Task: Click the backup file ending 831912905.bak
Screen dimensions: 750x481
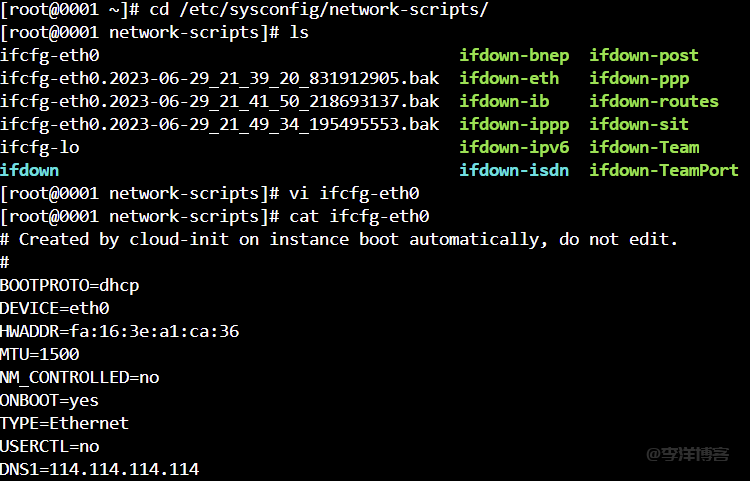Action: pos(219,78)
